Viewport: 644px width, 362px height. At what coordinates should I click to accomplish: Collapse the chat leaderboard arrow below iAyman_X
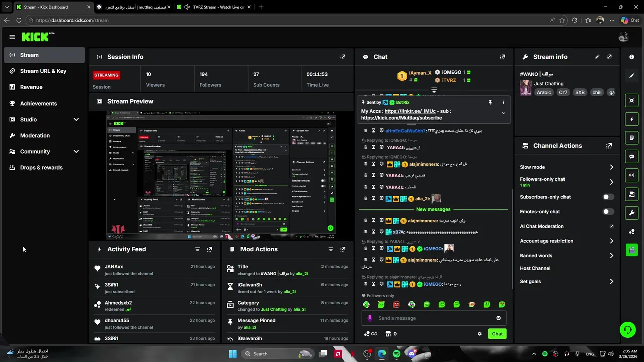pos(434,90)
